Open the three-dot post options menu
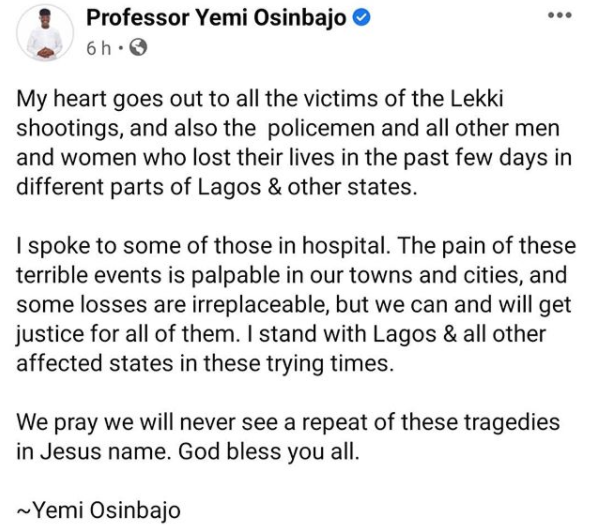The image size is (591, 527). [x=560, y=15]
